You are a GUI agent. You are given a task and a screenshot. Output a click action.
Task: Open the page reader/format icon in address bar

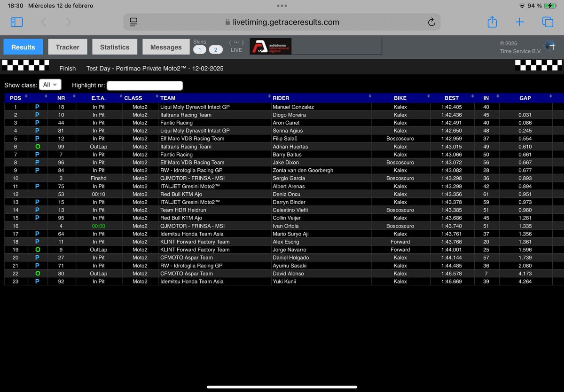[x=133, y=22]
